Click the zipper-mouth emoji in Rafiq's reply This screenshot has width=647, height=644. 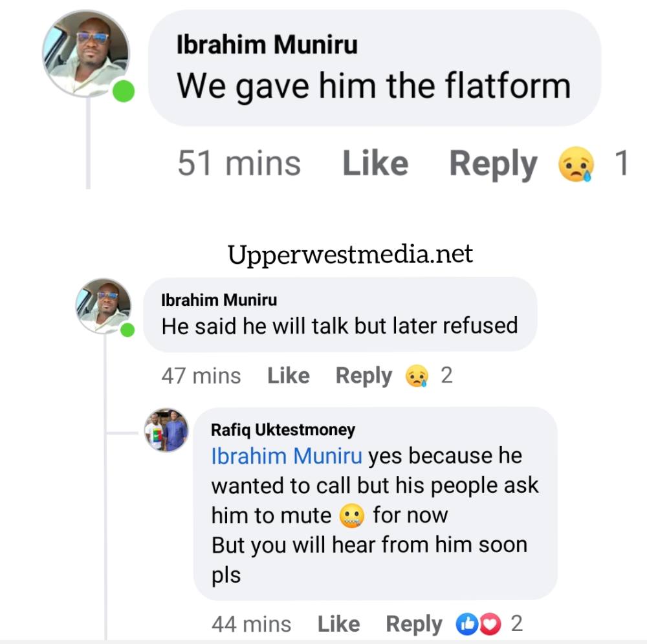coord(352,515)
